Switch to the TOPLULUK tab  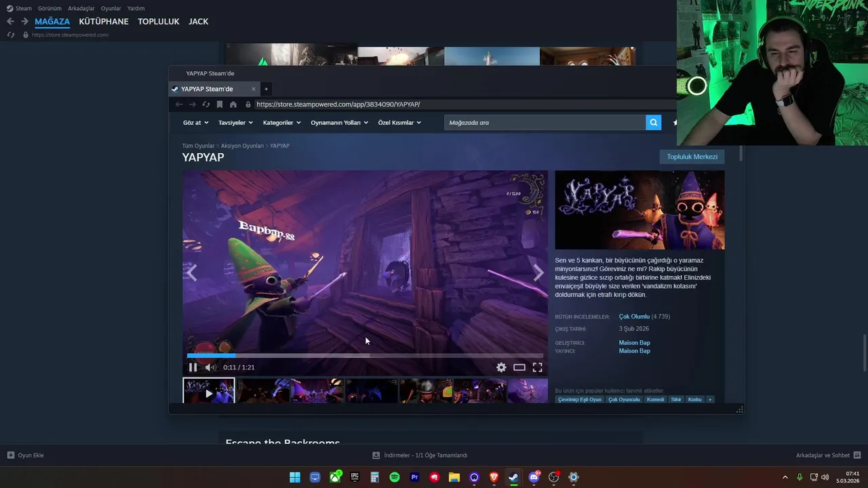pos(159,22)
